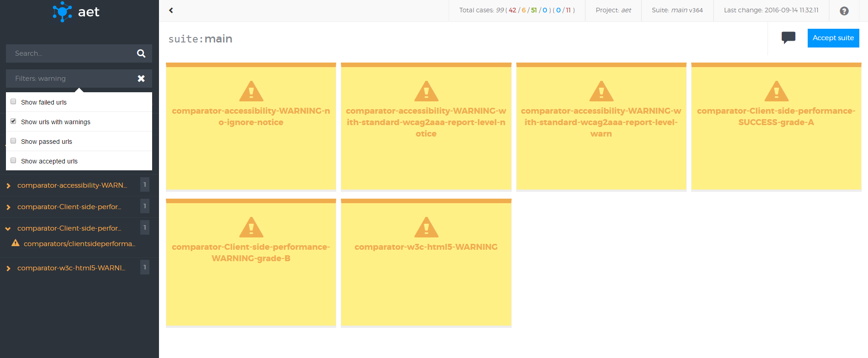Collapse the expanded comparator-Client-side-perfor item

click(8, 228)
